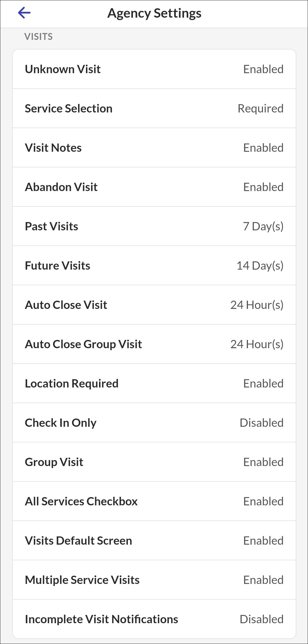Viewport: 308px width, 644px height.
Task: Open the Check In Only setting
Action: [154, 423]
